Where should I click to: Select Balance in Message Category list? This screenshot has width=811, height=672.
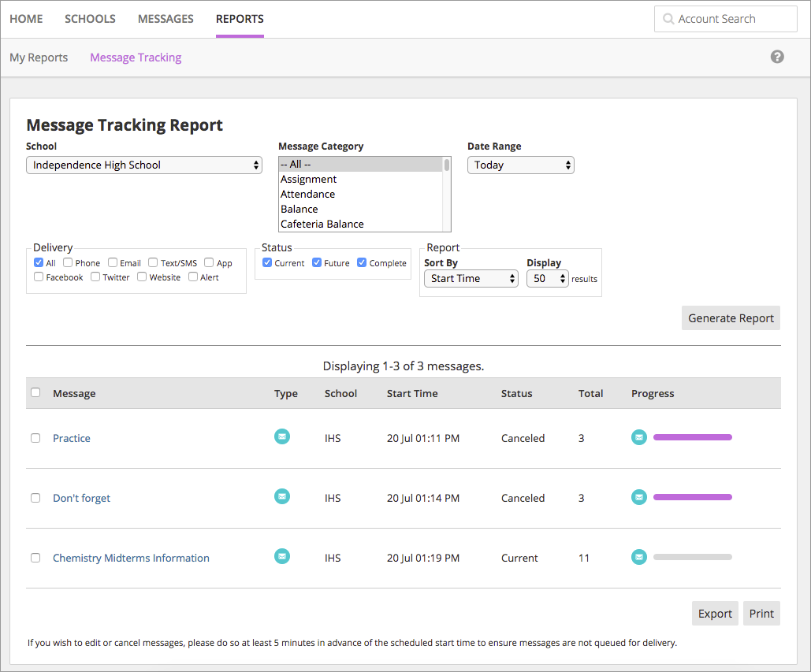tap(360, 209)
